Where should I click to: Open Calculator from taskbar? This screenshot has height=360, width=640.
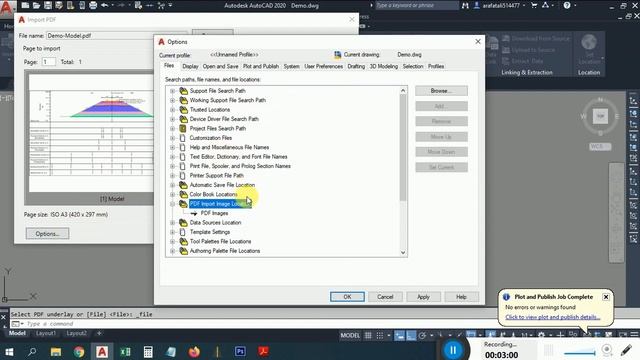(x=148, y=351)
